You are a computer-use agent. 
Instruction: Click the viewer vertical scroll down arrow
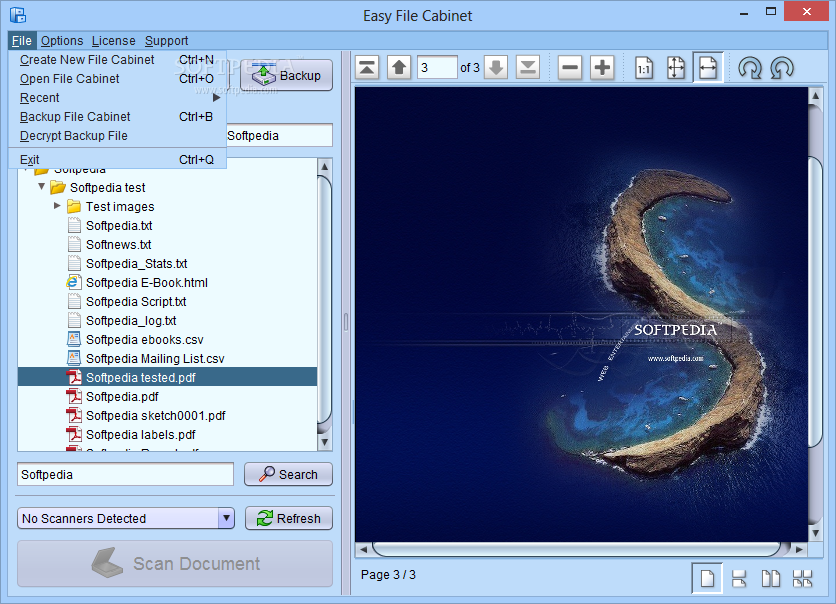tap(815, 533)
